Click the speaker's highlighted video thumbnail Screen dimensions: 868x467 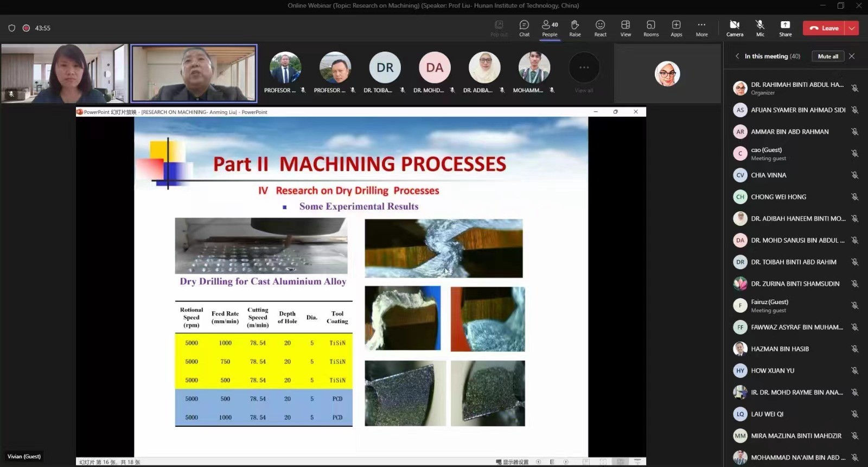pos(194,73)
